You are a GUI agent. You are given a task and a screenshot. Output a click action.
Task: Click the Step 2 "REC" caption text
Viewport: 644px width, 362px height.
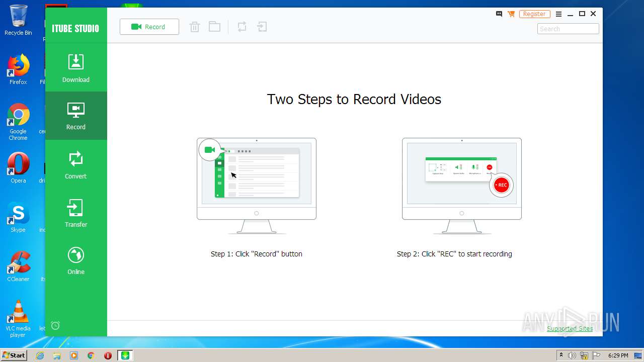click(x=454, y=254)
